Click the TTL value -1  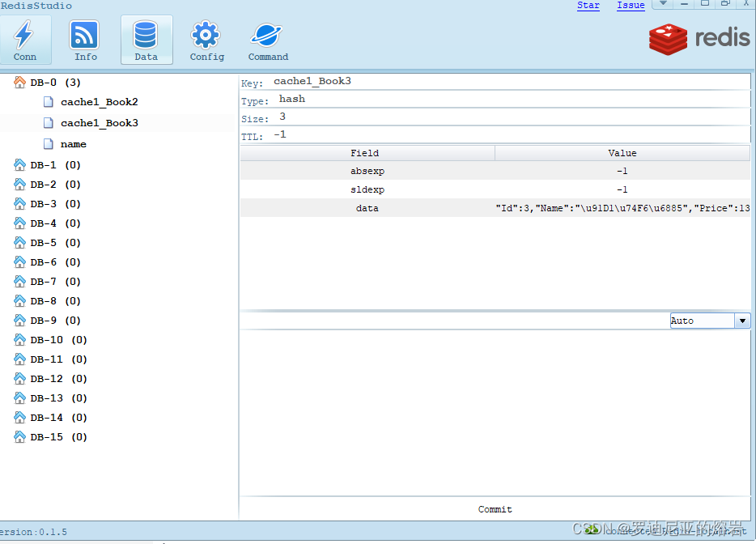coord(280,134)
